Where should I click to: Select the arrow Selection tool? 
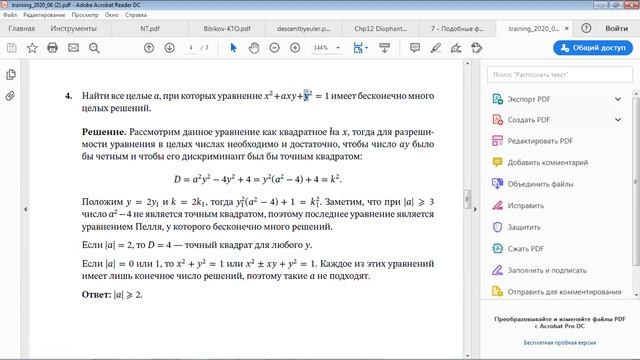click(x=233, y=48)
